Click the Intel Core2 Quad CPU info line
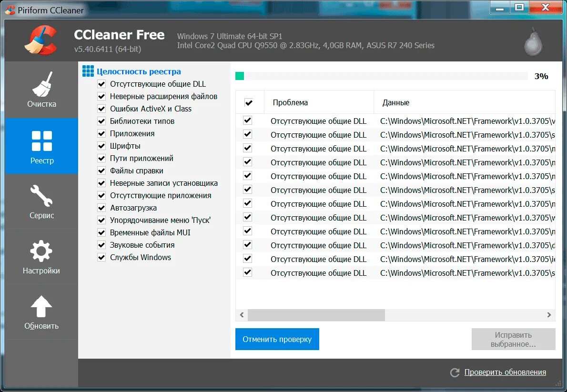The height and width of the screenshot is (392, 567). tap(305, 46)
